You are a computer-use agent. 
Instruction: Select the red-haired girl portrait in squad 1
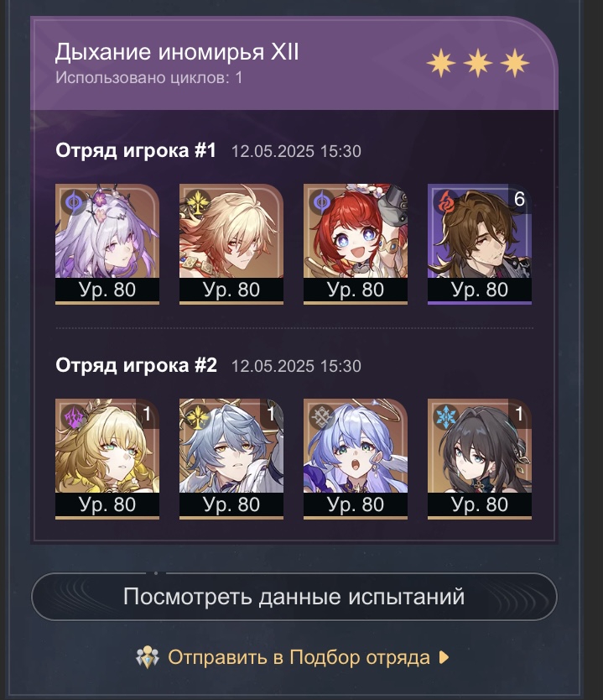(x=356, y=243)
